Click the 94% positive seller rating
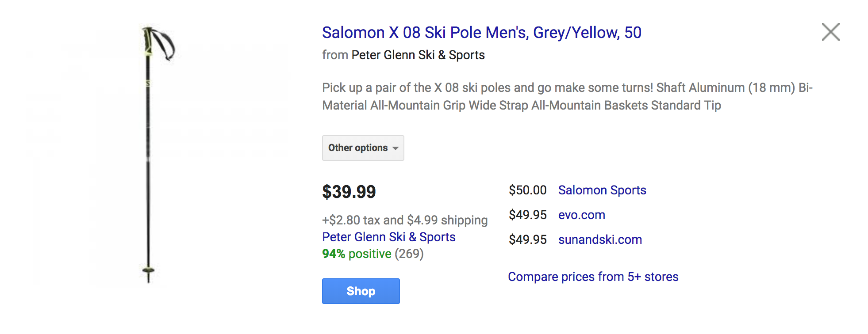 tap(357, 254)
